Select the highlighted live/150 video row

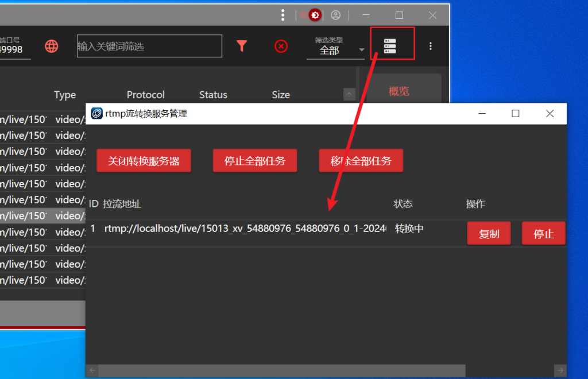[42, 216]
